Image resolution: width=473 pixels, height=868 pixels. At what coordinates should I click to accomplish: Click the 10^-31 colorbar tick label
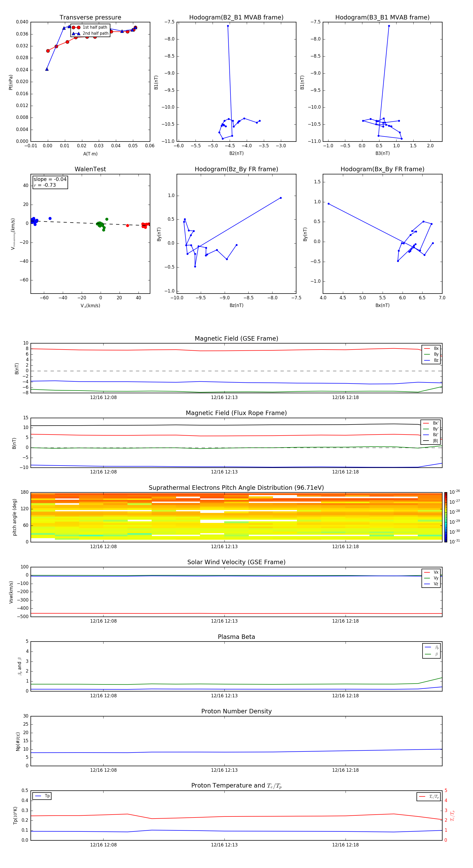tap(455, 542)
